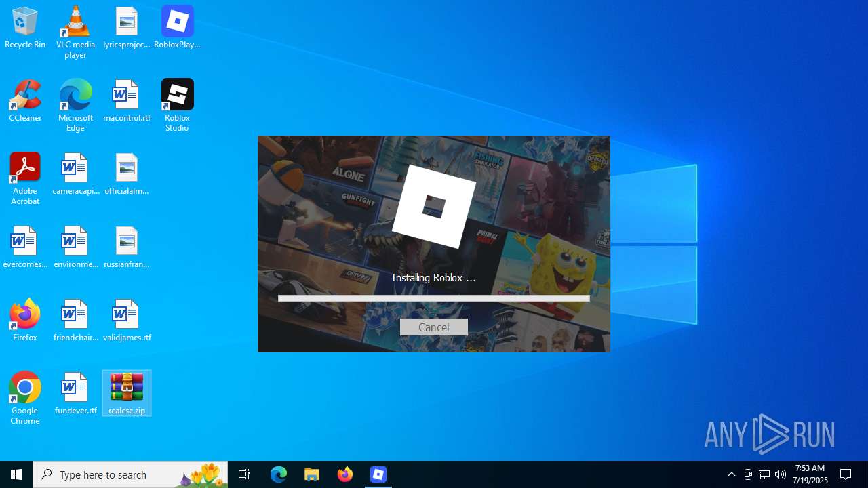Open the clock showing 7:53 AM

[810, 474]
